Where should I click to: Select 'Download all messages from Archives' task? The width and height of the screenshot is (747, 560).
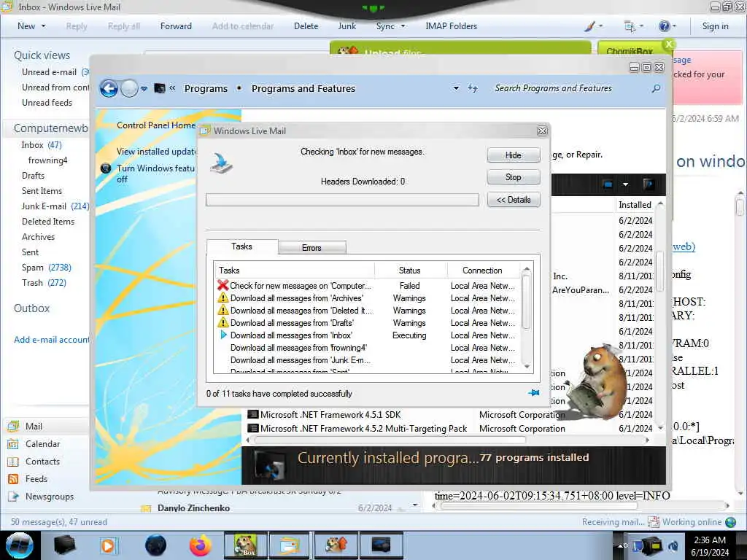[x=296, y=298]
